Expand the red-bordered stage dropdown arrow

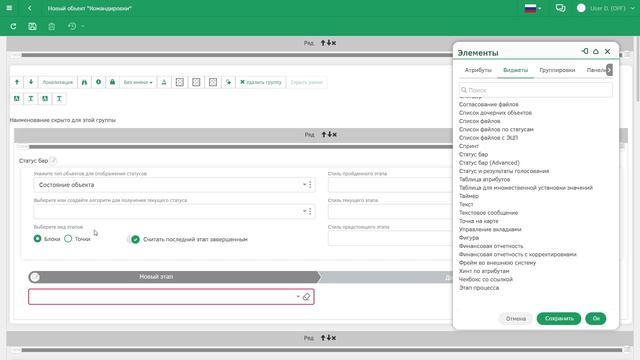298,297
